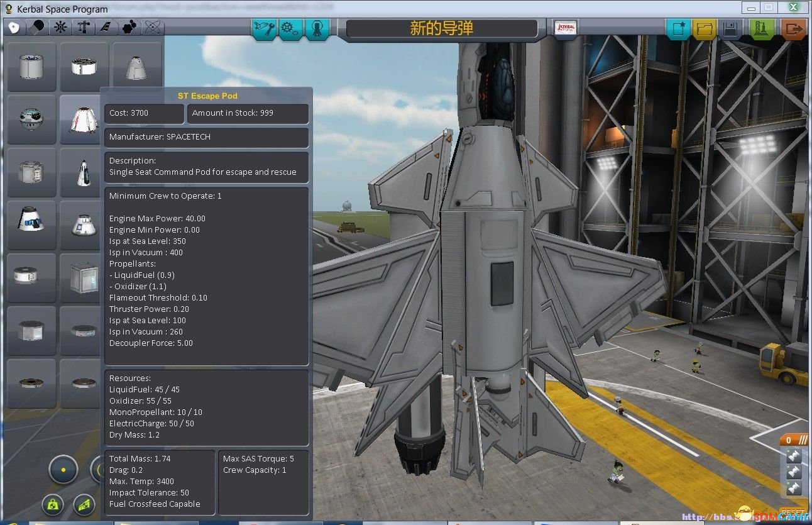Click MonoPropellant: 10 / 10 resource
The width and height of the screenshot is (812, 525).
coord(156,412)
